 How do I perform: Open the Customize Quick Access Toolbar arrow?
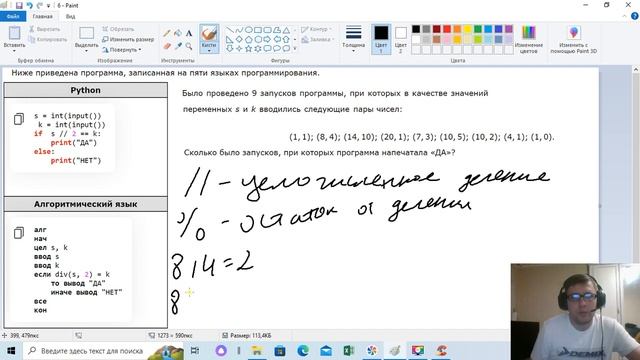49,6
